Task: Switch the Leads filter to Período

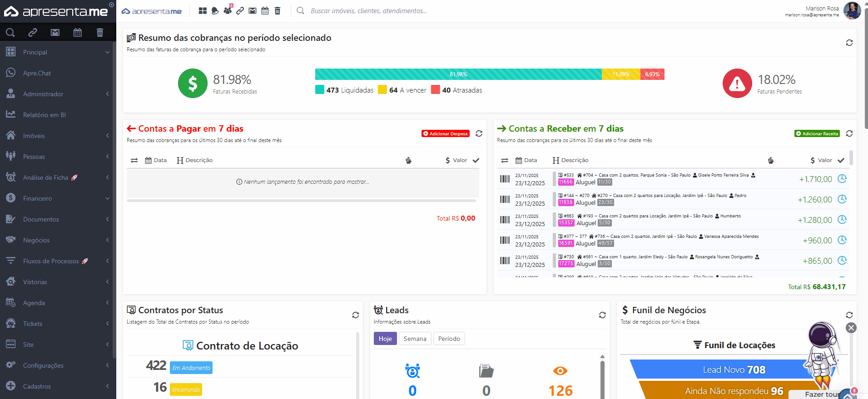Action: [x=449, y=339]
